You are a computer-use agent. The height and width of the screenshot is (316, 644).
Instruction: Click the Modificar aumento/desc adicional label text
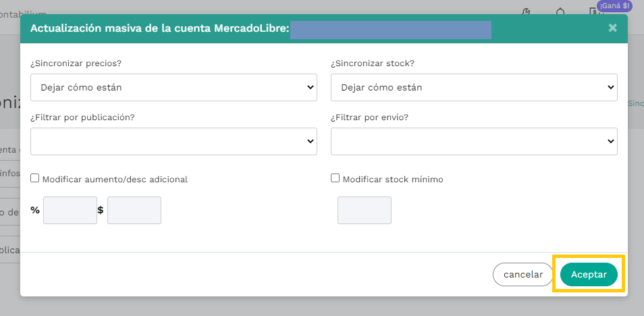(115, 180)
